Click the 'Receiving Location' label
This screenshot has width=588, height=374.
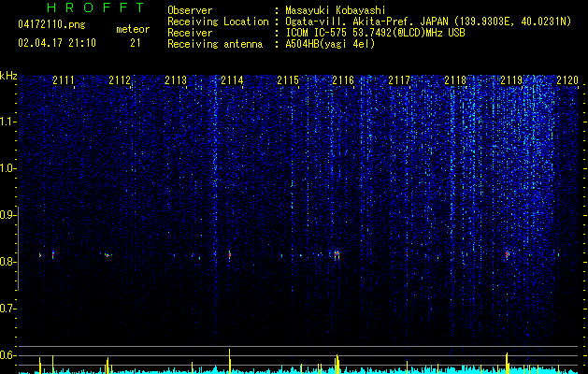tap(218, 22)
